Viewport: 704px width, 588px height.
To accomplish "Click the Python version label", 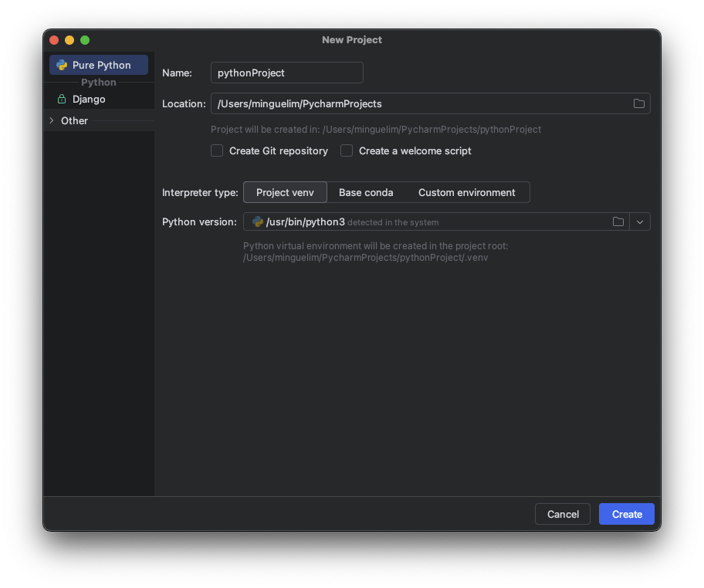I will pyautogui.click(x=199, y=221).
